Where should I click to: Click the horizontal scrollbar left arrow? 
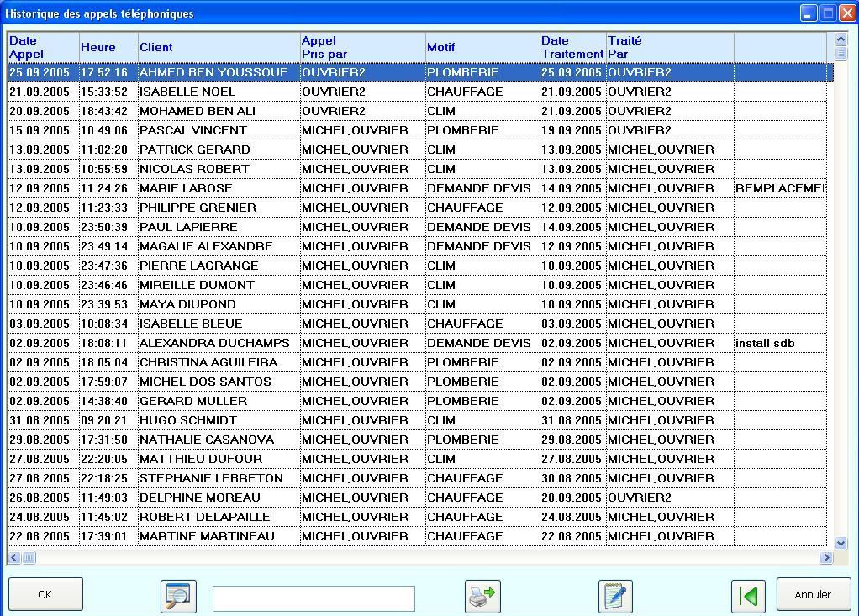tap(14, 557)
